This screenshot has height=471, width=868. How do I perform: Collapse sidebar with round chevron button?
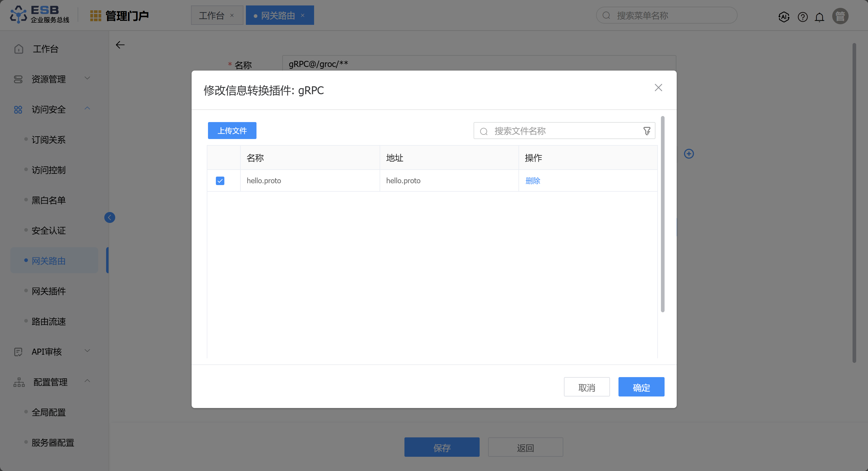(x=109, y=217)
